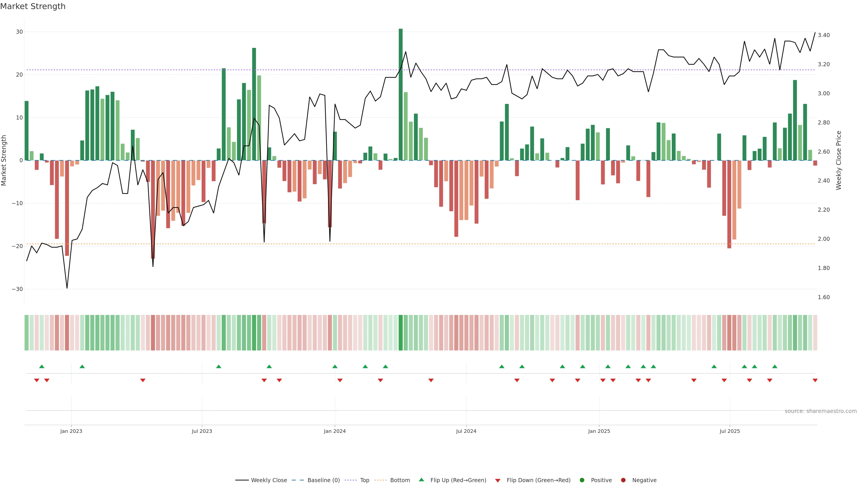This screenshot has height=488, width=868.
Task: Click the darkest green heatmap cell
Action: click(x=400, y=333)
